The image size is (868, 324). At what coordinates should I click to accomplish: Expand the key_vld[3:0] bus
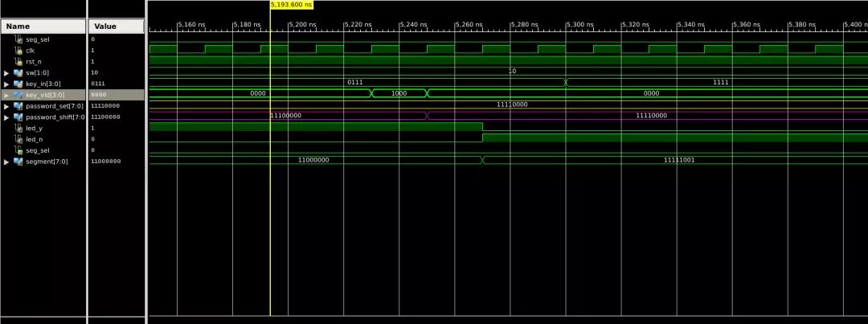tap(7, 95)
